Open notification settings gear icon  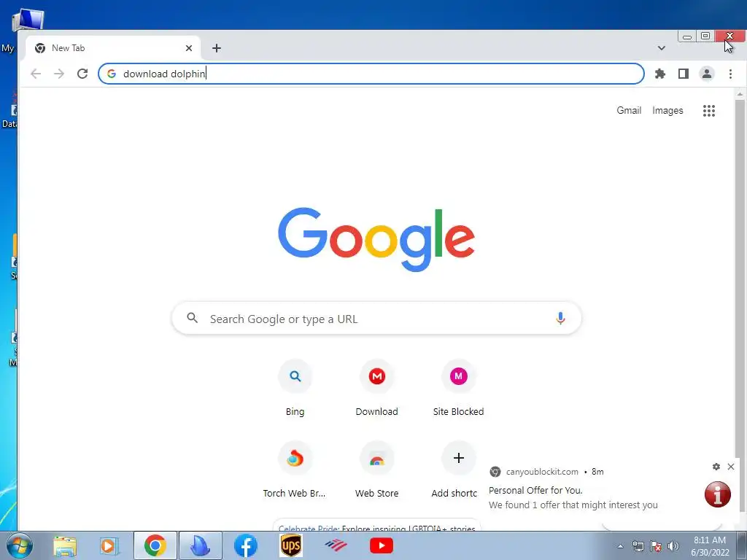(x=716, y=467)
